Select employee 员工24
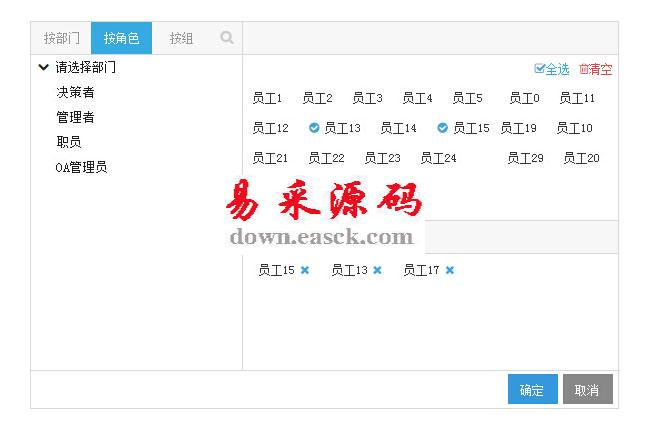Screen dimensions: 650x431 click(x=439, y=158)
